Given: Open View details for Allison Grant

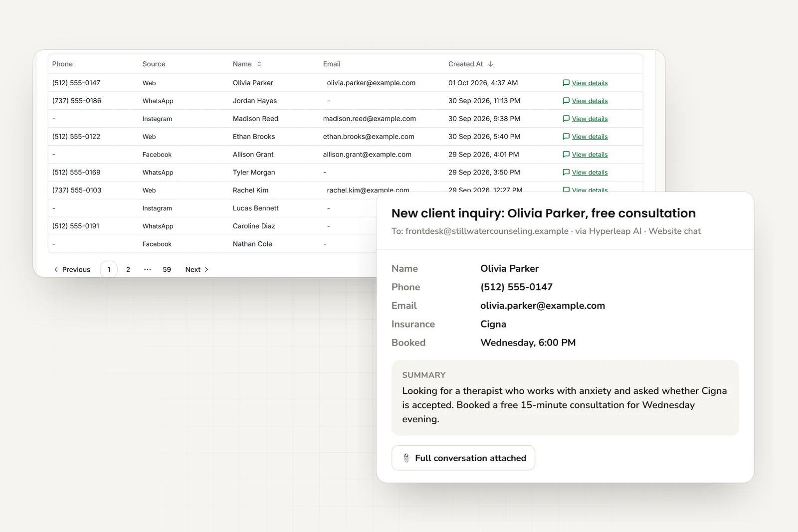Looking at the screenshot, I should (x=590, y=155).
